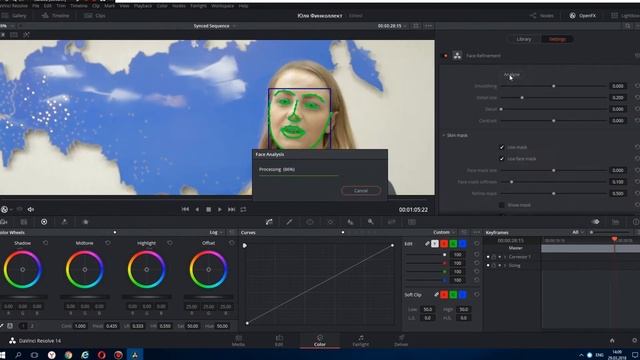Open Scopes palette icon in toolbar
The image size is (640, 360).
[616, 222]
